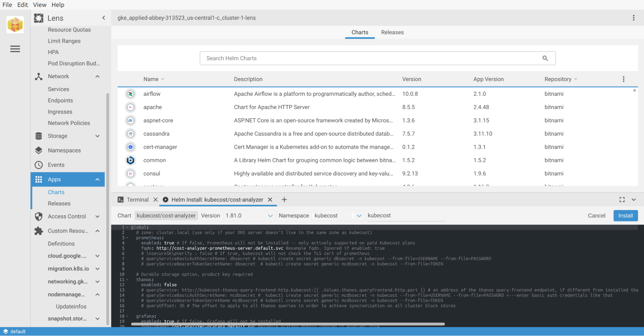Collapse the Custom Resources section
The height and width of the screenshot is (336, 644).
97,231
